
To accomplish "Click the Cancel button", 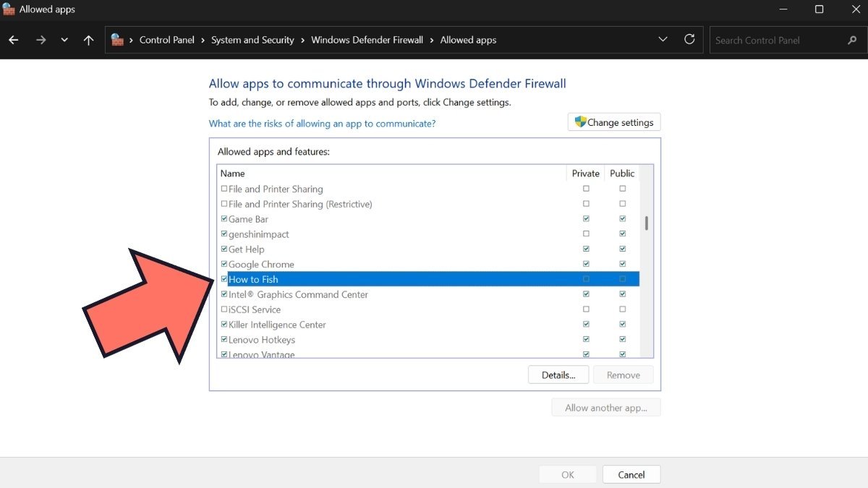I will (631, 474).
